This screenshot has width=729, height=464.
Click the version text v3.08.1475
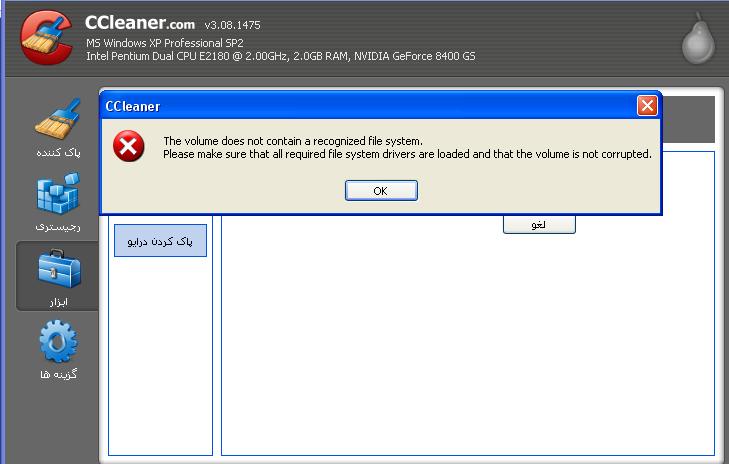[x=232, y=25]
